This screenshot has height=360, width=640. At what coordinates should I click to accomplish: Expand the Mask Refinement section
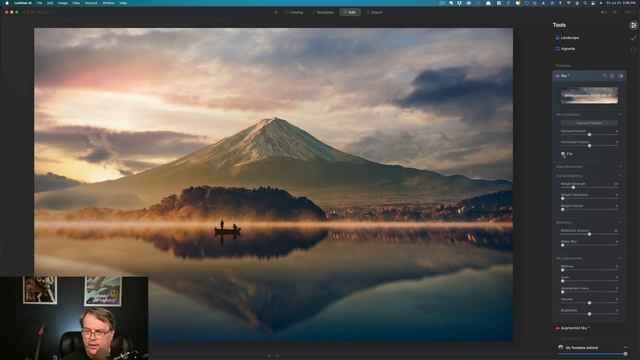click(589, 167)
